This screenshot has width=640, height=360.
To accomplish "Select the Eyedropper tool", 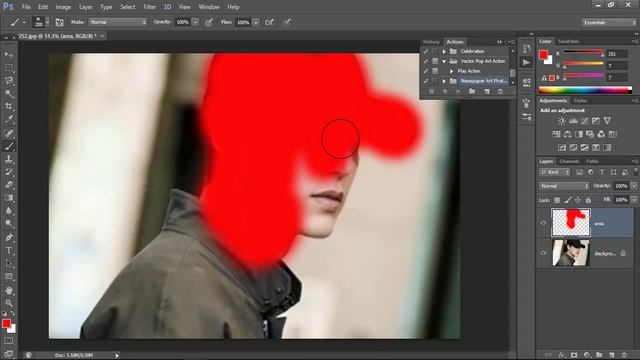I will [9, 120].
